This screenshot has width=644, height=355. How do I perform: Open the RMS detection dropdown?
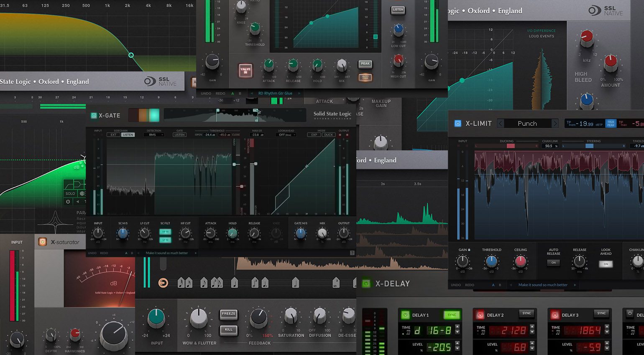154,135
